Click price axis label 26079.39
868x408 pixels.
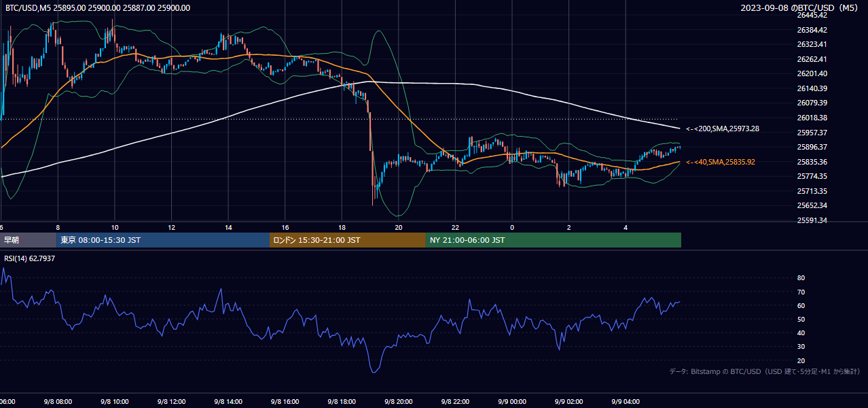[x=812, y=103]
